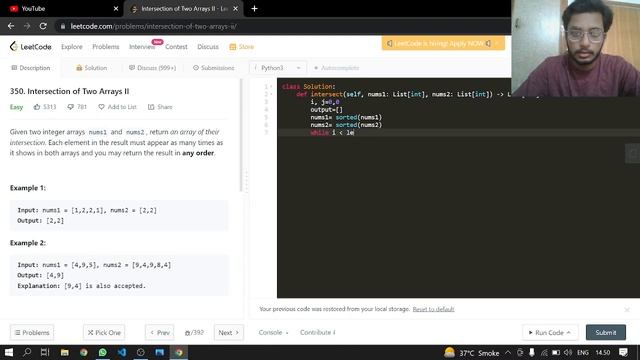Collapse class Solution fold arrow on line 1

coord(271,87)
